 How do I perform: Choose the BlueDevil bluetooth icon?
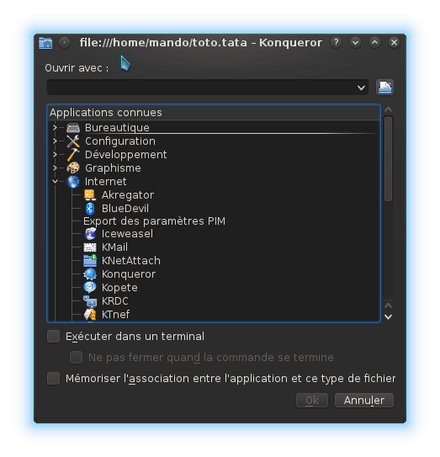click(x=90, y=208)
